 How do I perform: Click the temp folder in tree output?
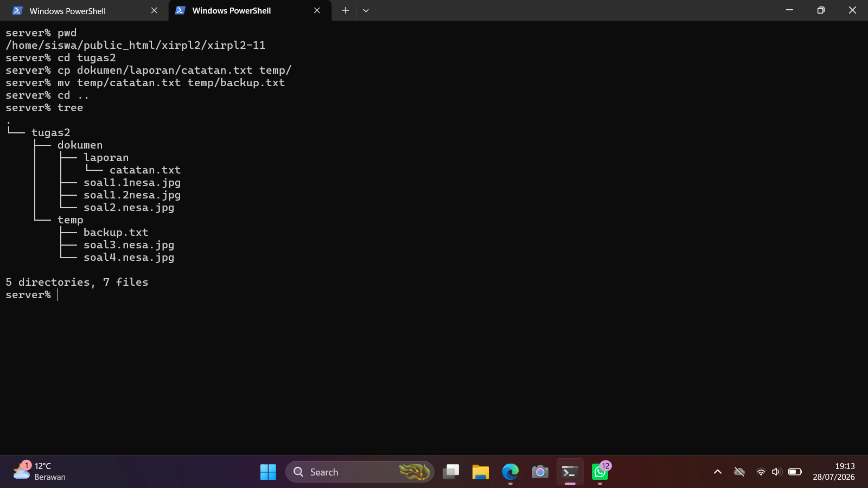coord(71,220)
